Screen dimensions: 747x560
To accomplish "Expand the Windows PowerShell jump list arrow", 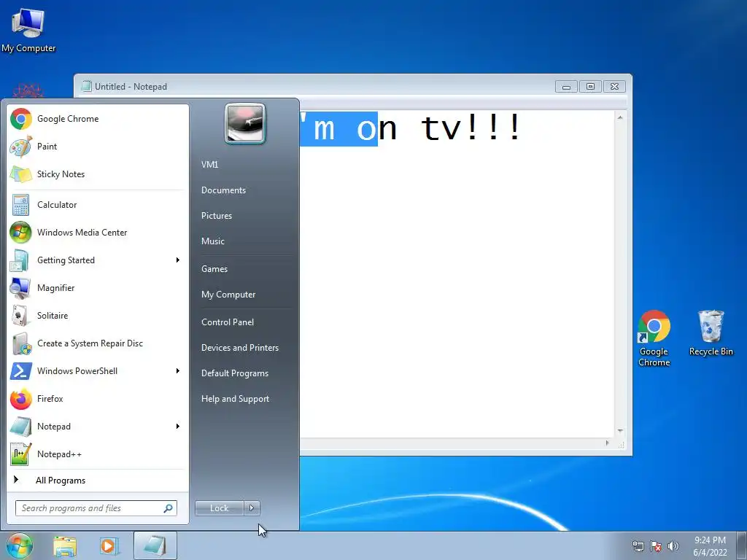I will [x=178, y=371].
